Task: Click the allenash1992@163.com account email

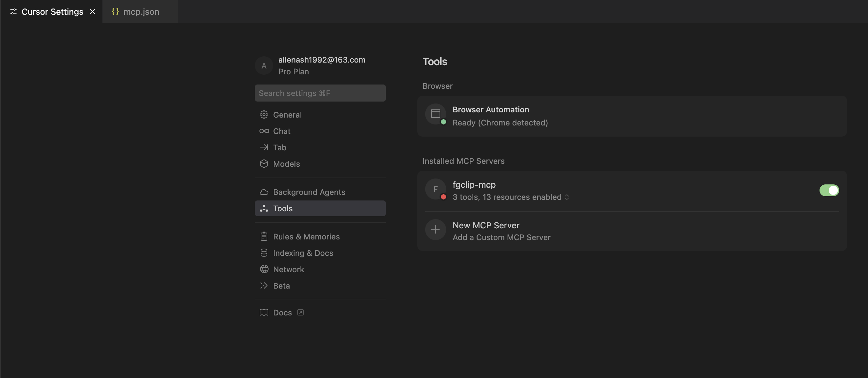Action: [x=321, y=60]
